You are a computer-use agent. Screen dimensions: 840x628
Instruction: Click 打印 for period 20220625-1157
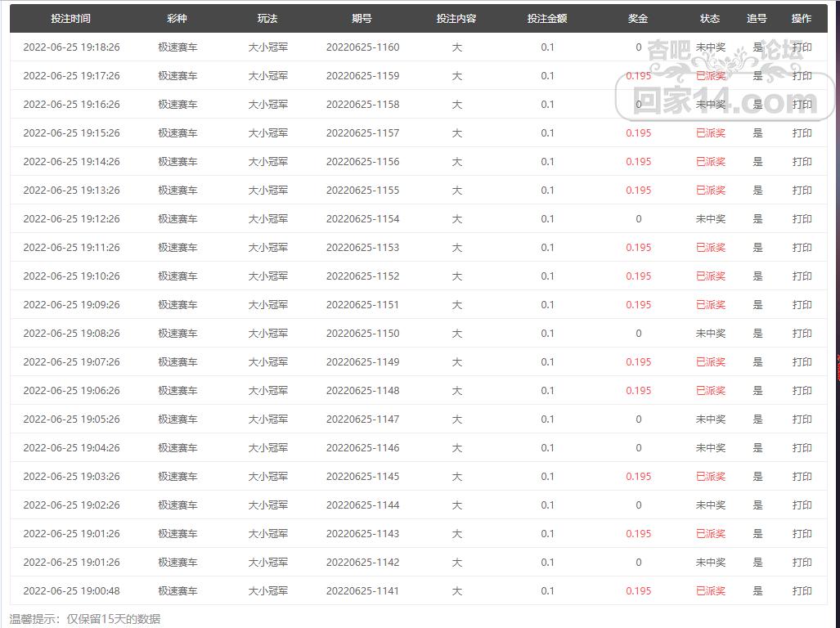pyautogui.click(x=802, y=132)
